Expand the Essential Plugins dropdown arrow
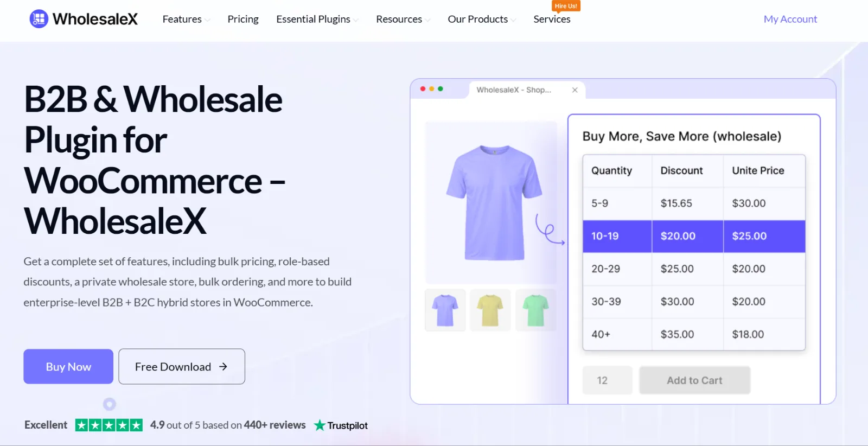The height and width of the screenshot is (446, 868). tap(356, 20)
